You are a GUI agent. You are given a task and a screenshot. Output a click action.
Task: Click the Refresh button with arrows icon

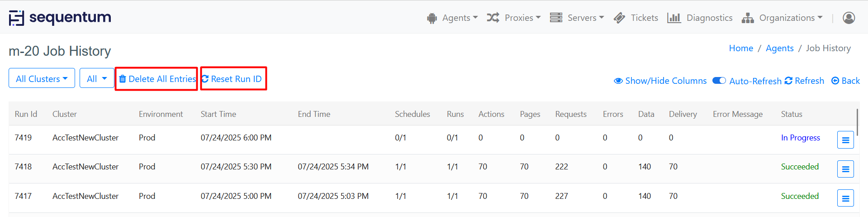pyautogui.click(x=804, y=81)
